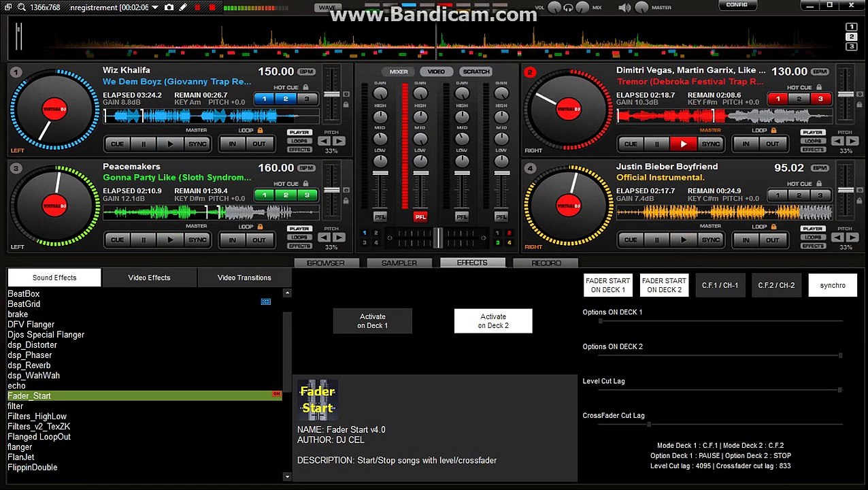Activate Fader Start on Deck 2
The image size is (868, 490).
pos(493,321)
